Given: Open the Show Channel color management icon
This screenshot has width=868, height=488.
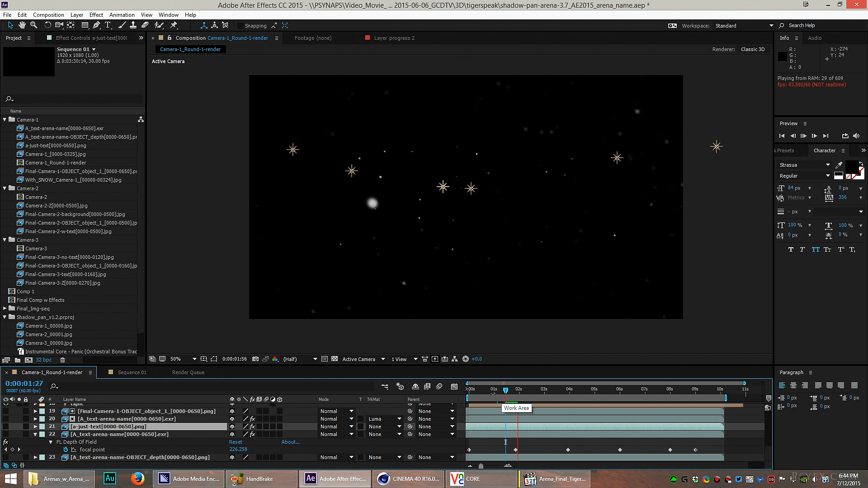Looking at the screenshot, I should 275,359.
